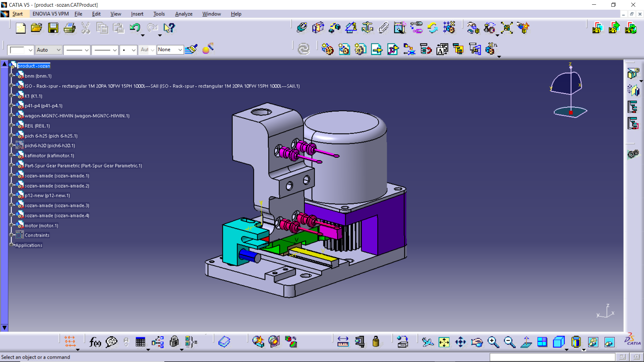Select the Measure Between tool
The image size is (644, 362).
point(343,342)
